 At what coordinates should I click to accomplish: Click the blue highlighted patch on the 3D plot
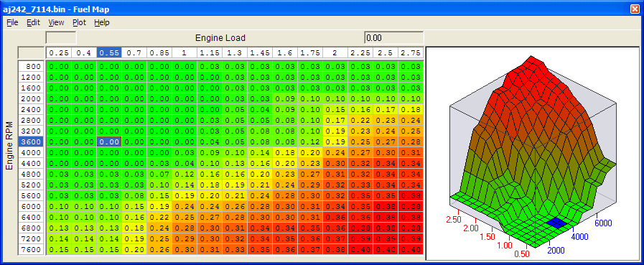(x=556, y=223)
